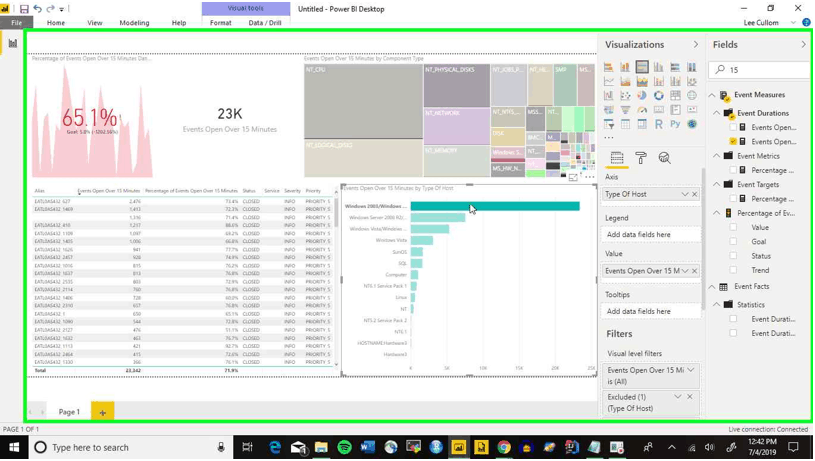Check the Percentage measure under Event Targets
This screenshot has width=815, height=461.
pyautogui.click(x=733, y=199)
